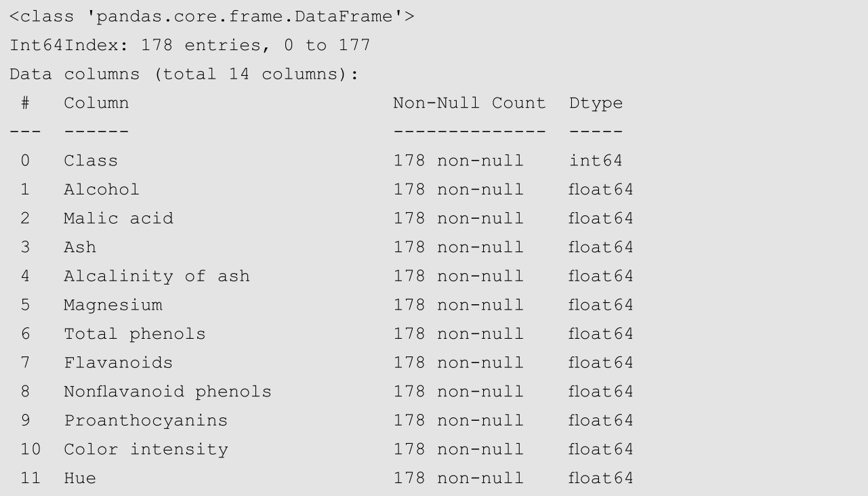Click the 'Column' header label
868x496 pixels.
[96, 103]
